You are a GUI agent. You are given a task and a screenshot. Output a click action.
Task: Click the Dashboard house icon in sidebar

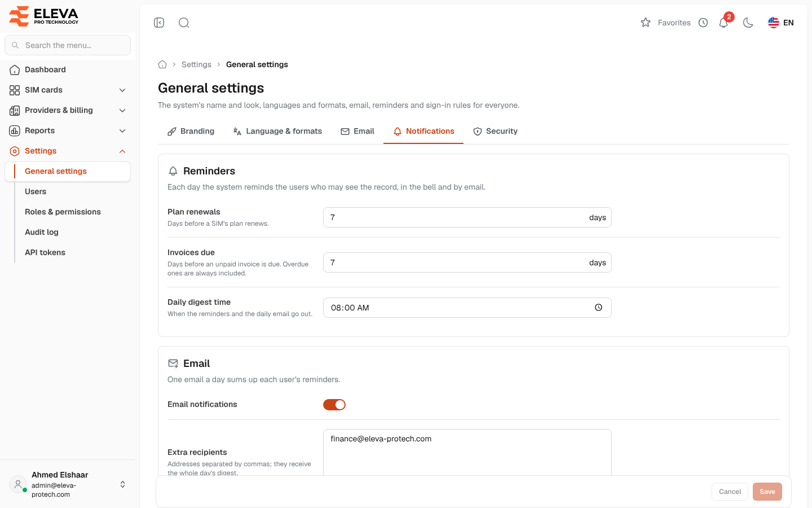click(x=15, y=70)
